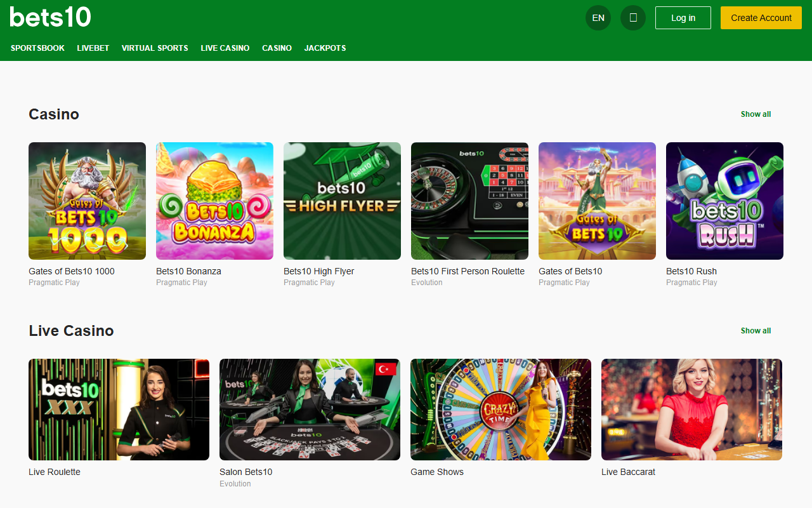Click Evolution under Salon Bets10
Viewport: 812px width, 508px height.
(235, 484)
